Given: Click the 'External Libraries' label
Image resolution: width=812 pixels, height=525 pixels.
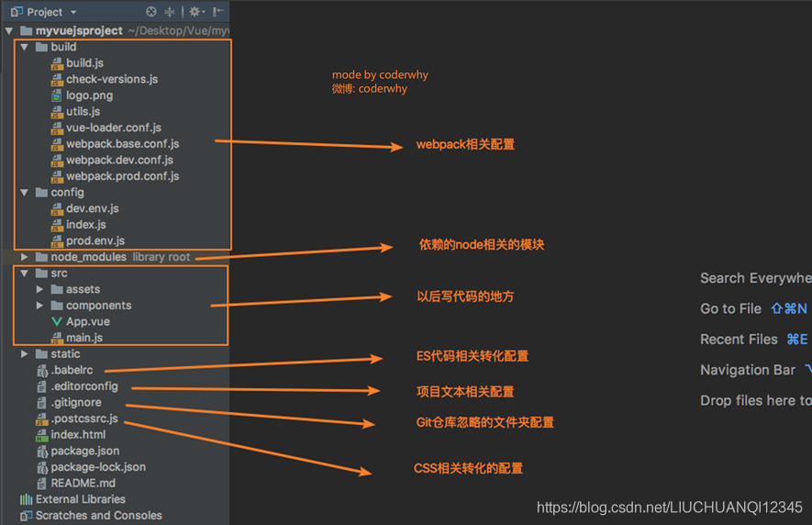Looking at the screenshot, I should [80, 499].
